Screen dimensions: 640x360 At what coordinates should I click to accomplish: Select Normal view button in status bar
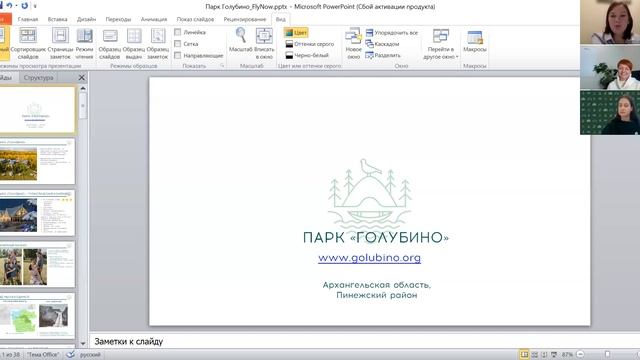(524, 354)
